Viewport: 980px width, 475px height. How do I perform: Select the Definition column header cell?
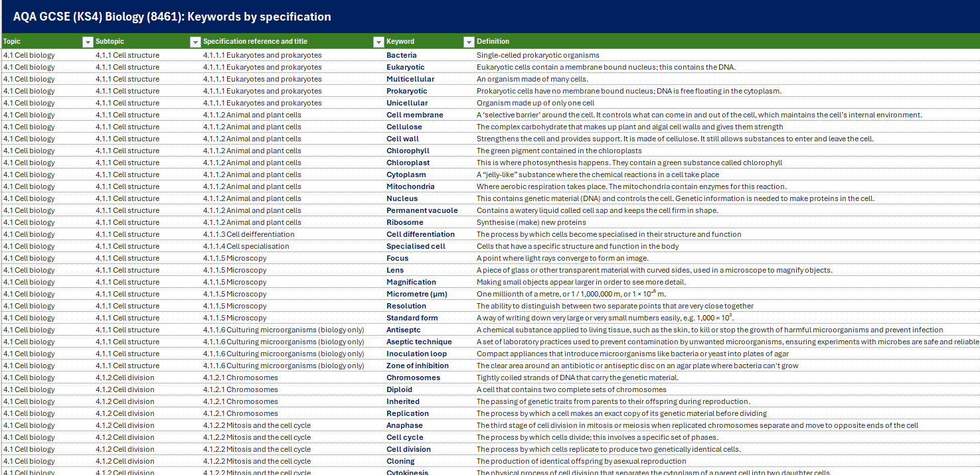(x=728, y=41)
